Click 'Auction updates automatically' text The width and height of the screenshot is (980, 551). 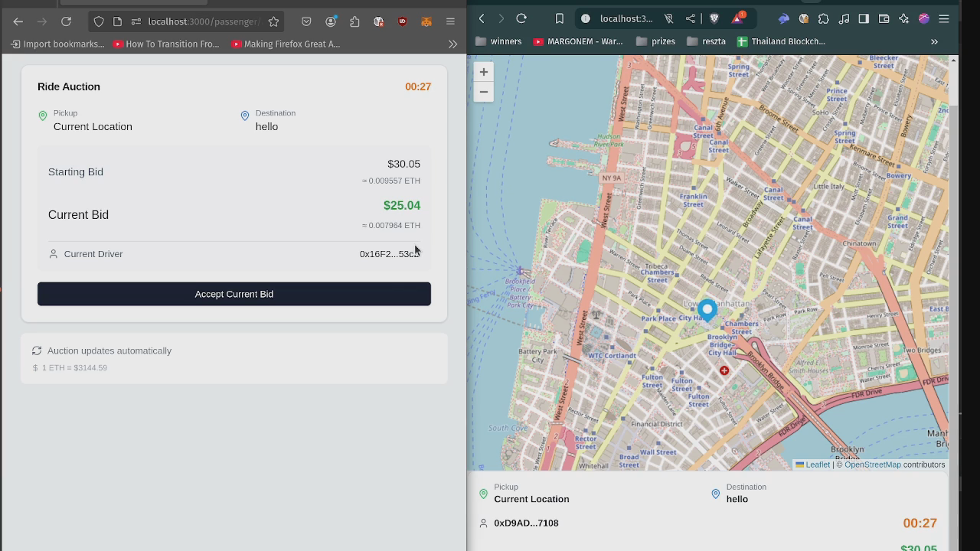109,350
